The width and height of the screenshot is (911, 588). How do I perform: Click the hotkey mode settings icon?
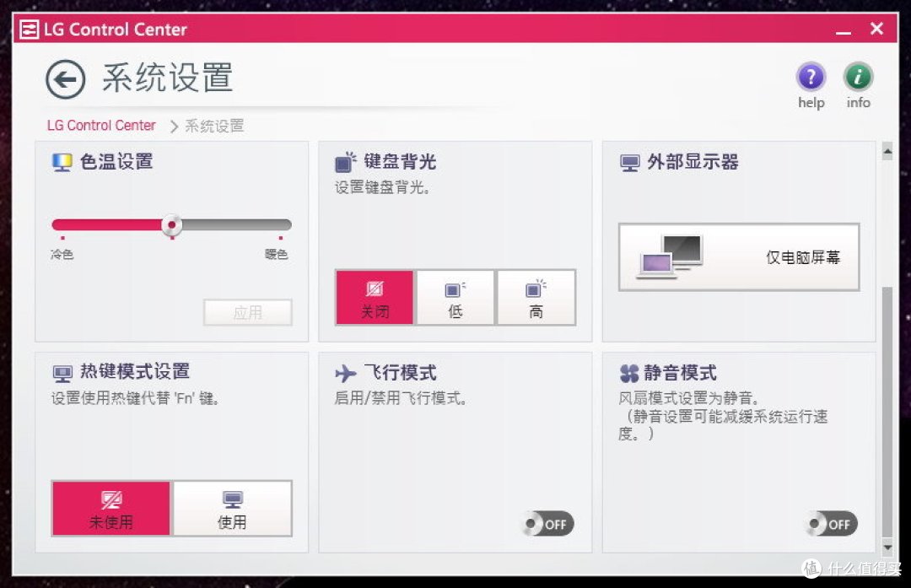(x=62, y=374)
